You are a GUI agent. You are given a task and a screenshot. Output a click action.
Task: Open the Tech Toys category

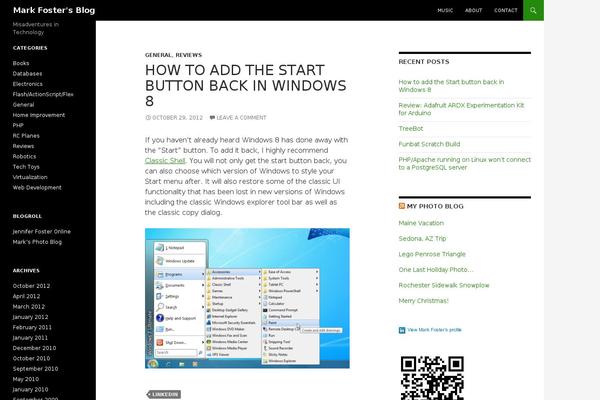click(26, 167)
